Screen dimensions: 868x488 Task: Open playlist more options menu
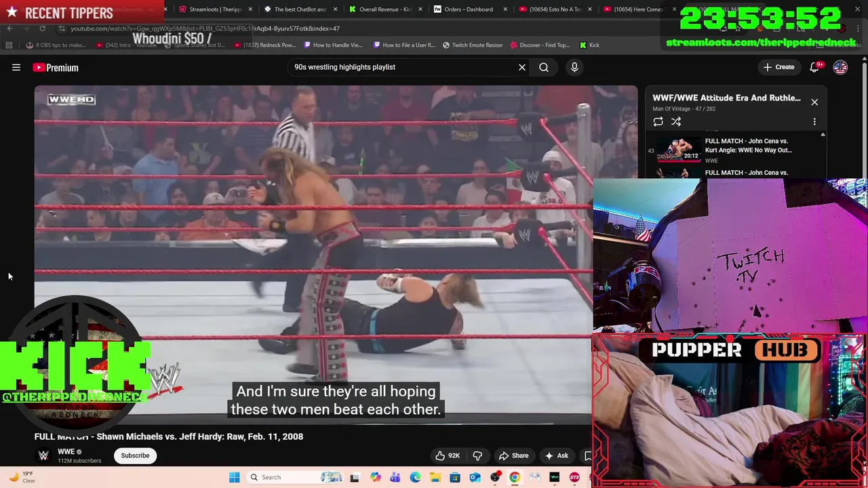pyautogui.click(x=814, y=121)
